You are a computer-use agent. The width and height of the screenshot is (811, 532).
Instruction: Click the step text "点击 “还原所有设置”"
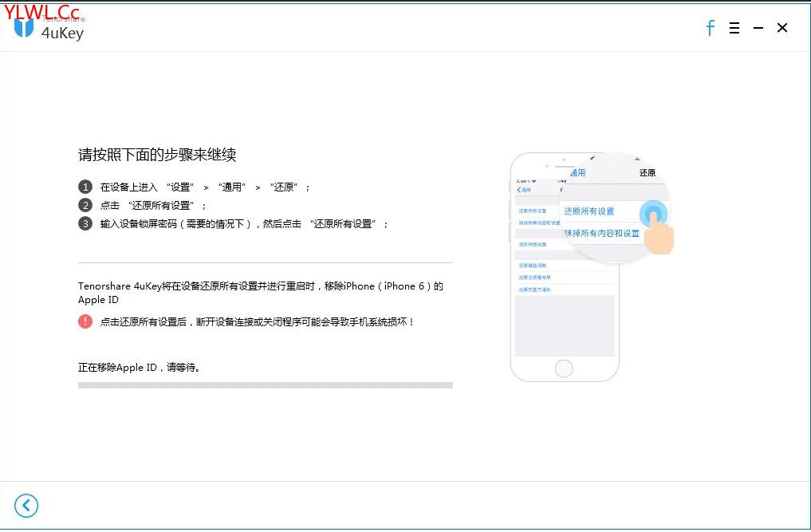[x=152, y=206]
